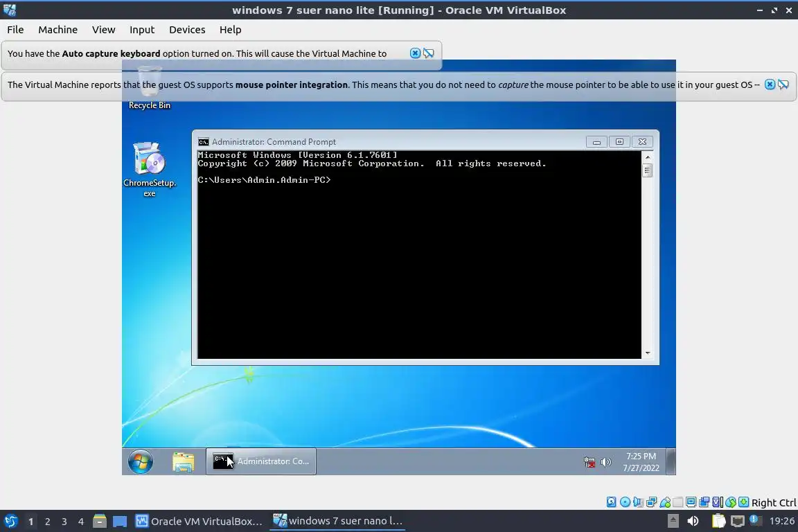Dismiss the mouse pointer integration notification
Viewport: 798px width, 532px height.
770,85
